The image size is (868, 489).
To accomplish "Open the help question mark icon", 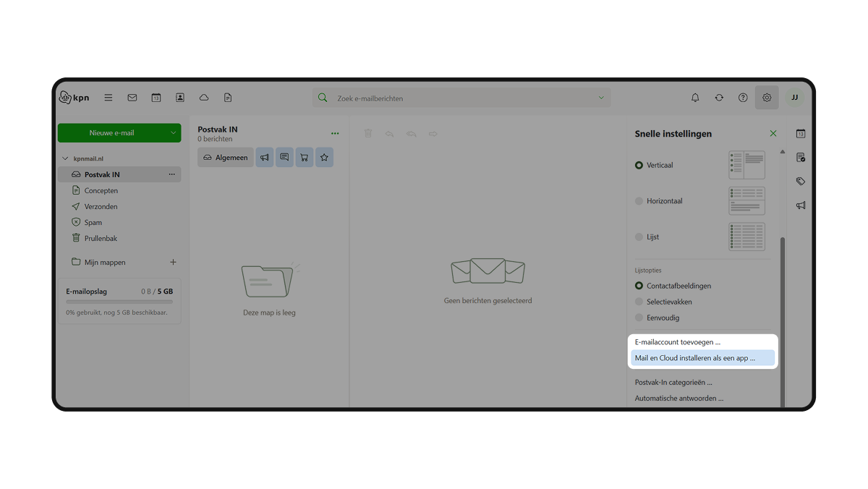I will point(743,98).
